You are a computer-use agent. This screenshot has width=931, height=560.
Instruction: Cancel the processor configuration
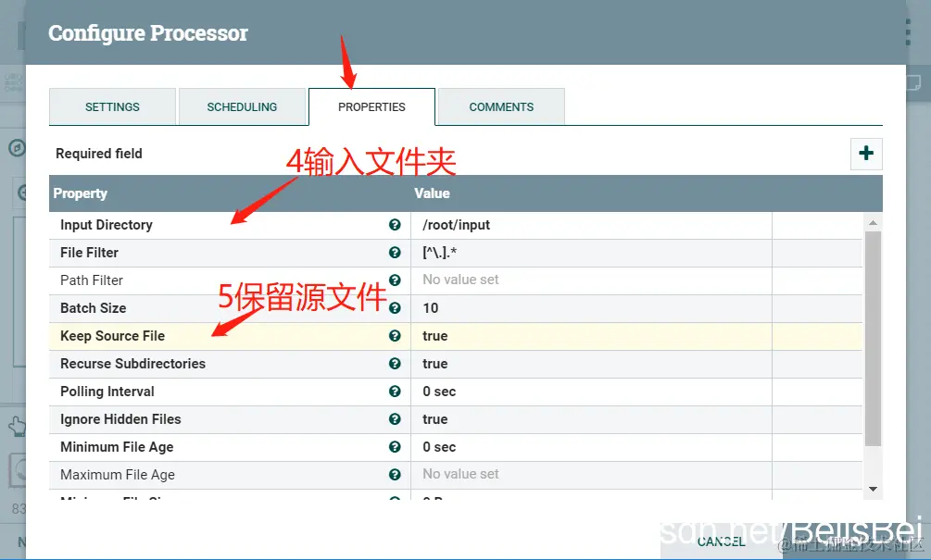click(x=721, y=541)
